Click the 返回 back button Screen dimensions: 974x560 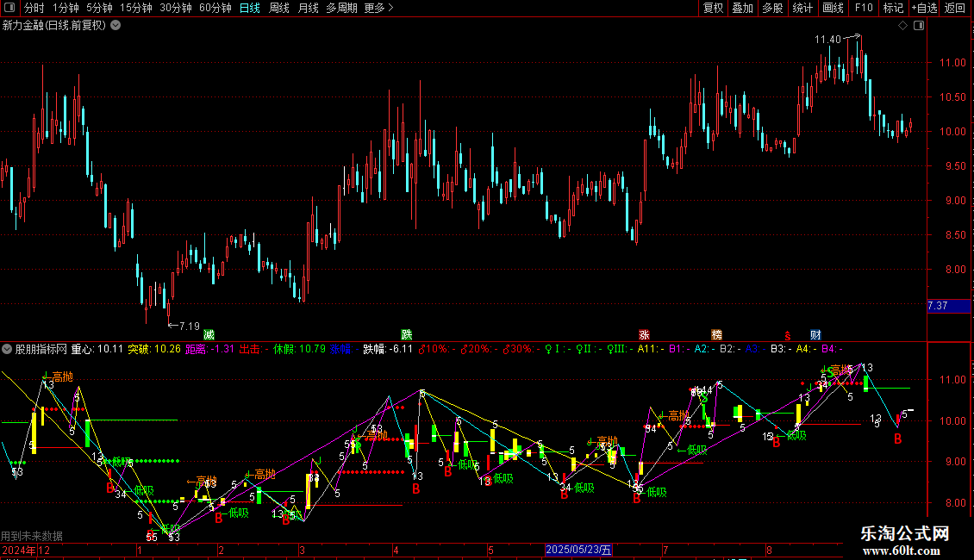pos(955,8)
